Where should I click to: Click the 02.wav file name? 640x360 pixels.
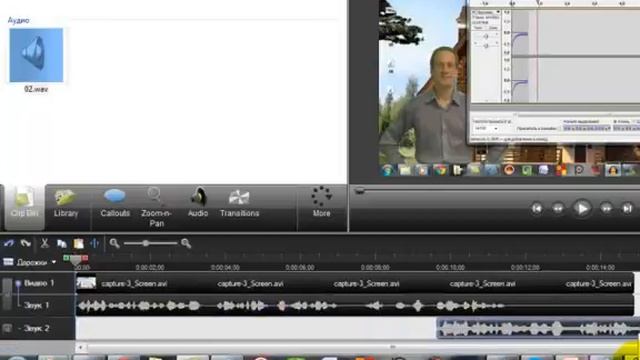coord(36,89)
